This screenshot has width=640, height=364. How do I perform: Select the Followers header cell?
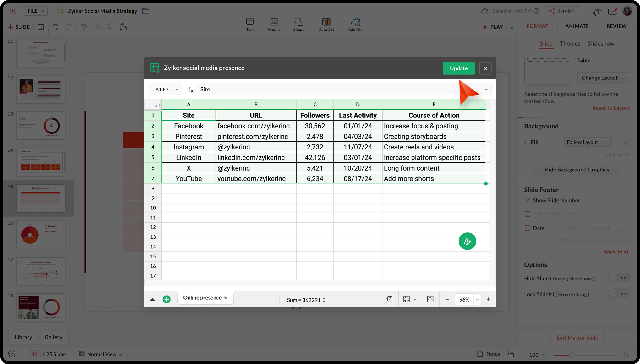pyautogui.click(x=315, y=115)
